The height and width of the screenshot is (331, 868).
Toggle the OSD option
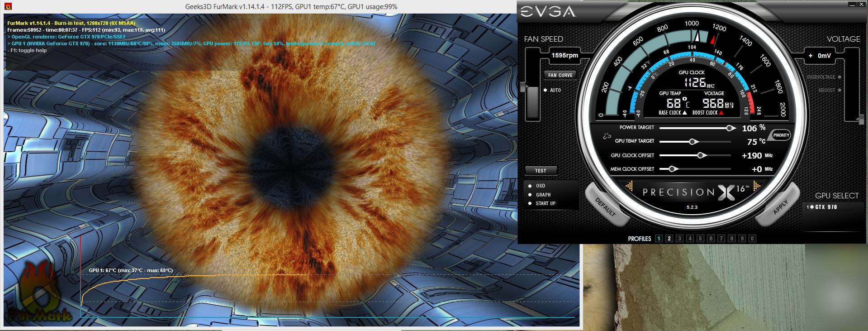coord(537,186)
